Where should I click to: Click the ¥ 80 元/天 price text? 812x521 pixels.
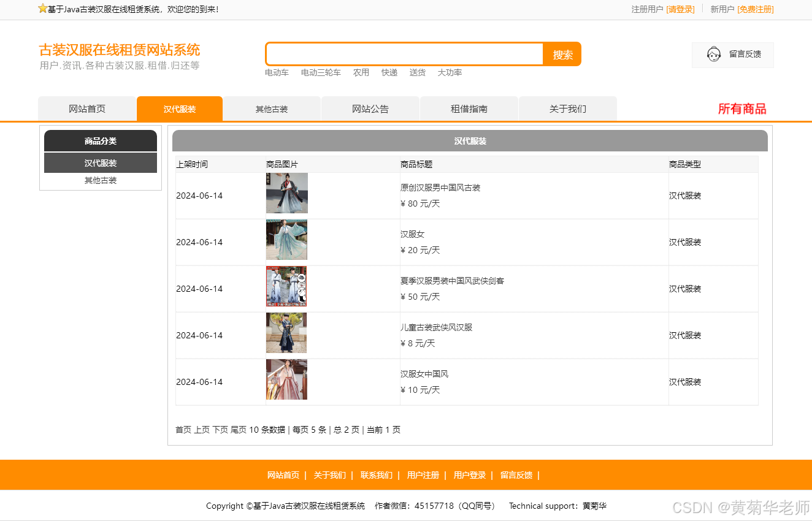click(420, 203)
